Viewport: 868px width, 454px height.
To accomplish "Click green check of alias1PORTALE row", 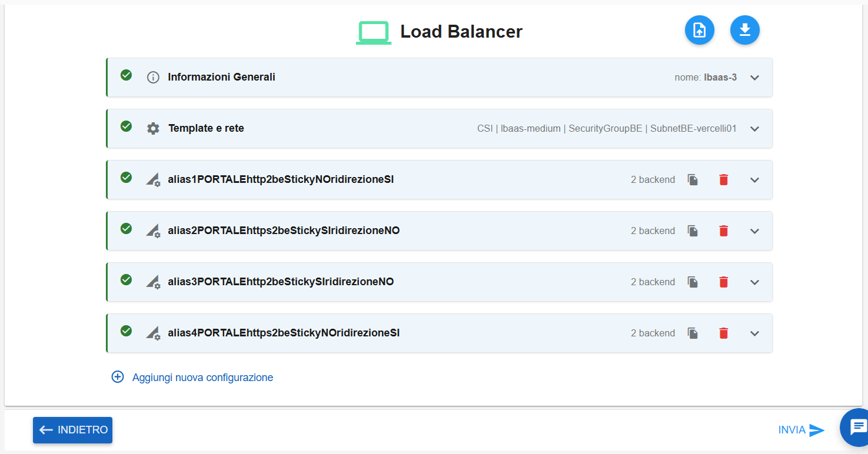I will pyautogui.click(x=126, y=178).
